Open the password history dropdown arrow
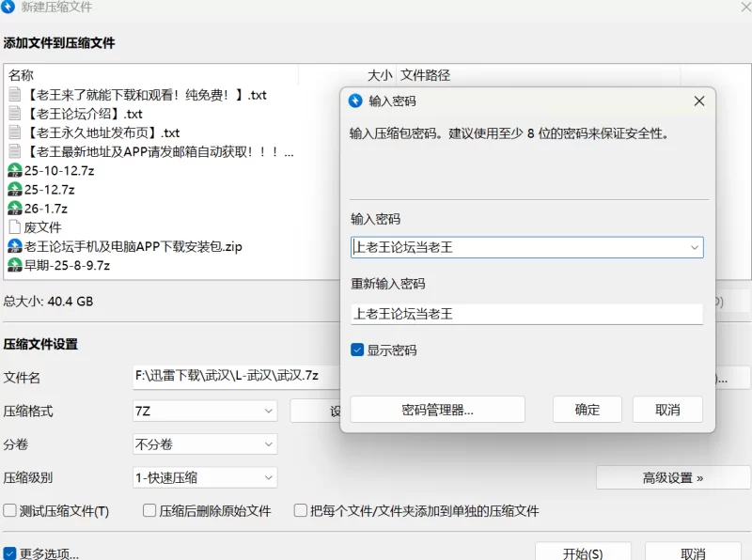The width and height of the screenshot is (752, 560). (x=694, y=247)
